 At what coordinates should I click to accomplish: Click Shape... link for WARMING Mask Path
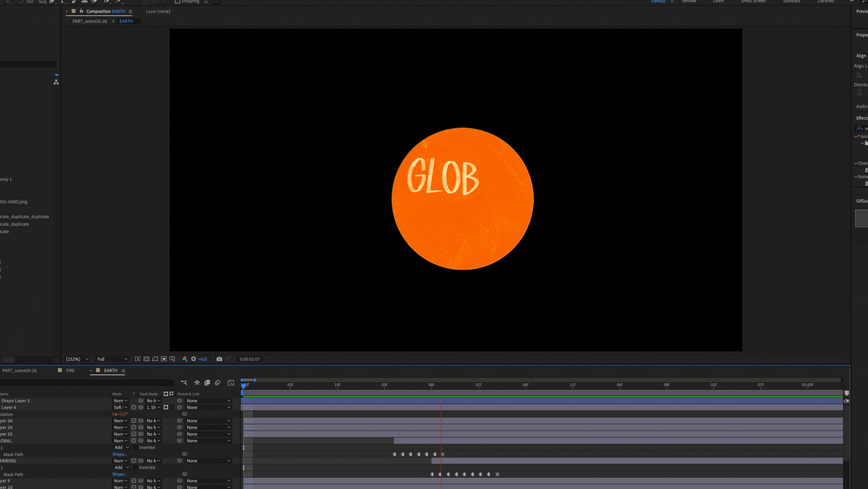tap(119, 475)
